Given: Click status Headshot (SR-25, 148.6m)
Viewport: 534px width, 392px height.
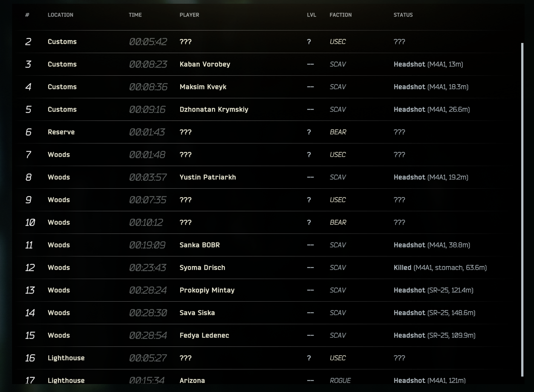Looking at the screenshot, I should pyautogui.click(x=435, y=313).
